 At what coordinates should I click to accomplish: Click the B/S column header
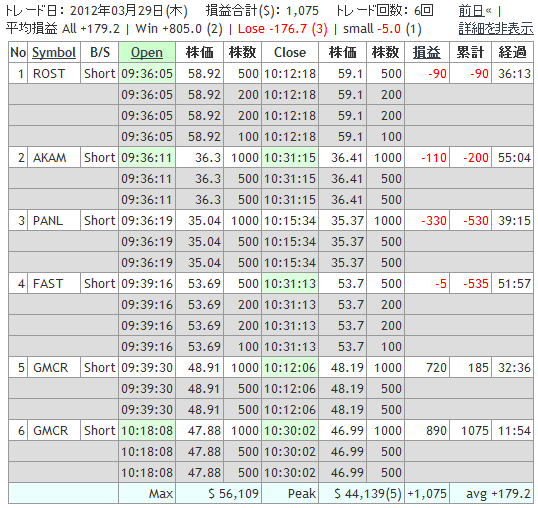point(100,52)
